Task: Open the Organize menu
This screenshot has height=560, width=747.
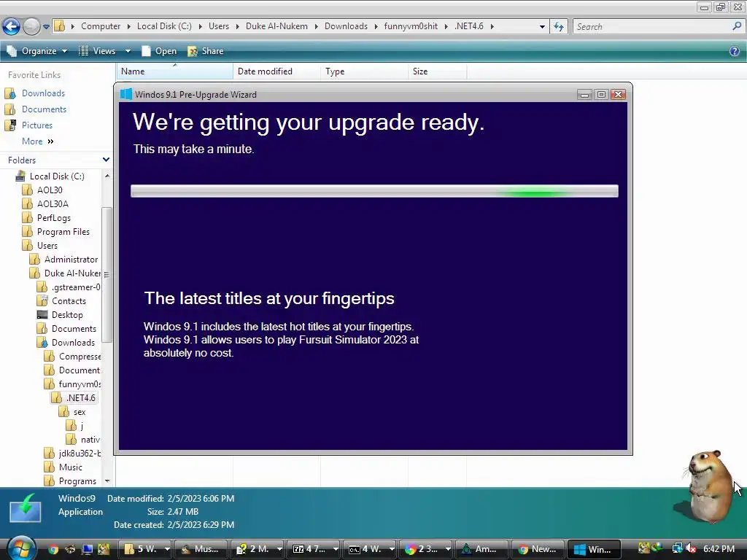Action: (37, 51)
